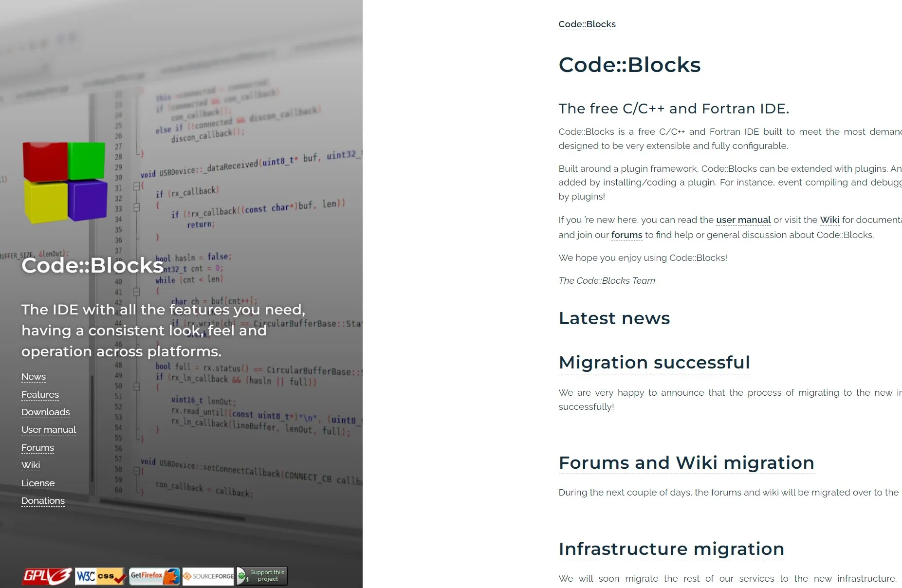Click the W3C CSS validation badge
The width and height of the screenshot is (902, 588).
(x=101, y=576)
